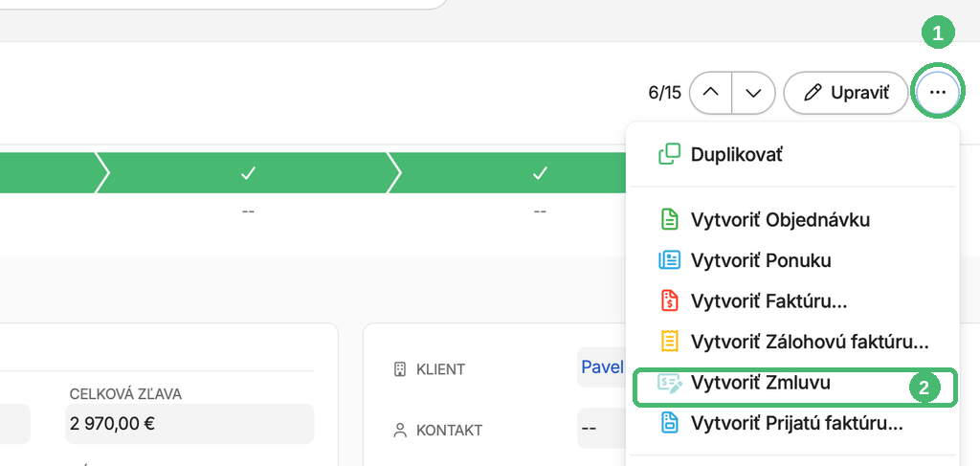Click the Duplikovať copy icon
Screen dimensions: 980x466
pos(669,154)
